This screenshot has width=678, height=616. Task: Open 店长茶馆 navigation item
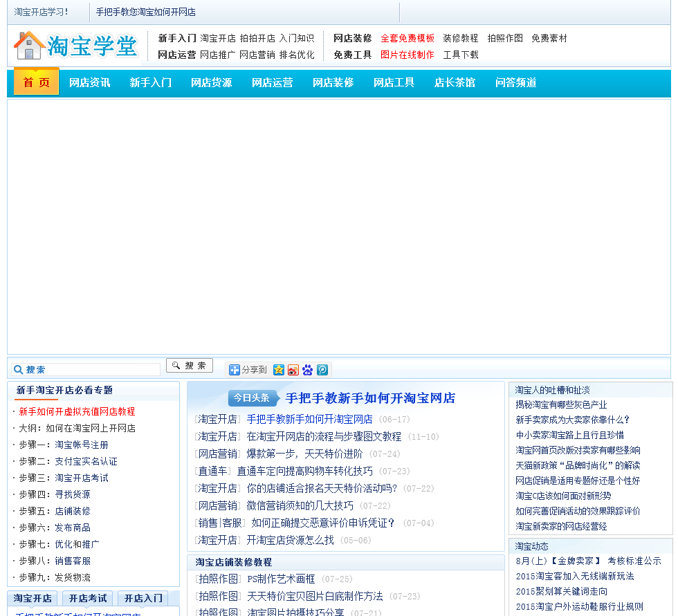[455, 82]
